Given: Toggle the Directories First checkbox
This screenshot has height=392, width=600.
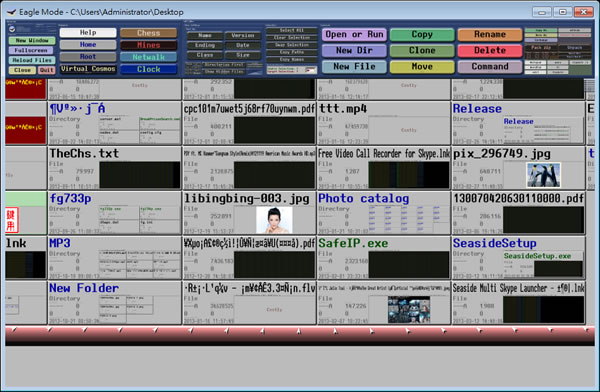Looking at the screenshot, I should pos(223,65).
